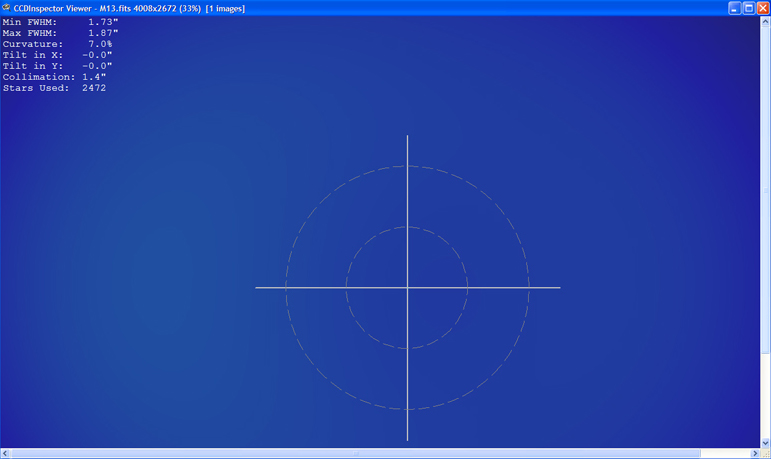Click the 'Max FWHM: 1.87"' readout
The width and height of the screenshot is (771, 459).
(60, 33)
